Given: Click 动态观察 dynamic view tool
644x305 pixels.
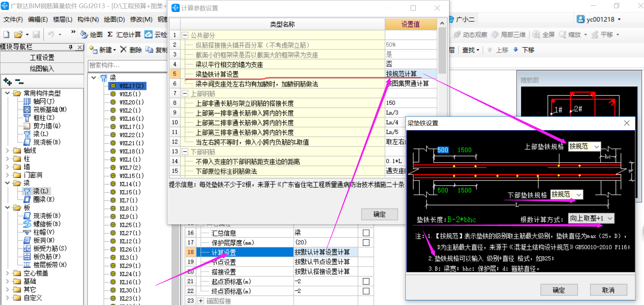Looking at the screenshot, I should [470, 35].
